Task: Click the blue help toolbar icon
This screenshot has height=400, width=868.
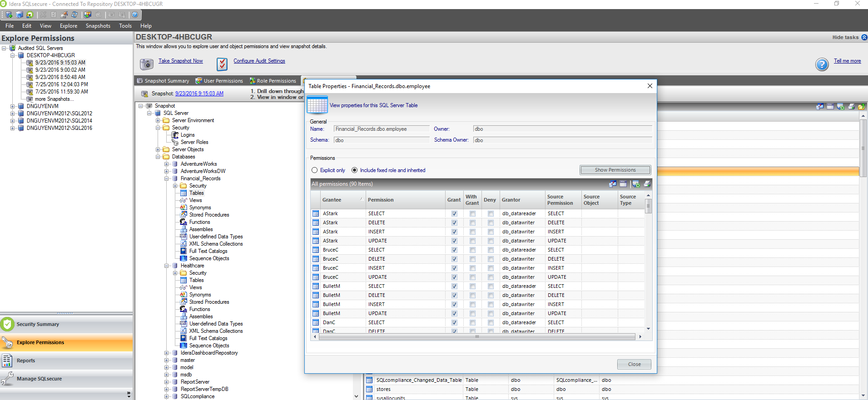Action: click(x=135, y=15)
